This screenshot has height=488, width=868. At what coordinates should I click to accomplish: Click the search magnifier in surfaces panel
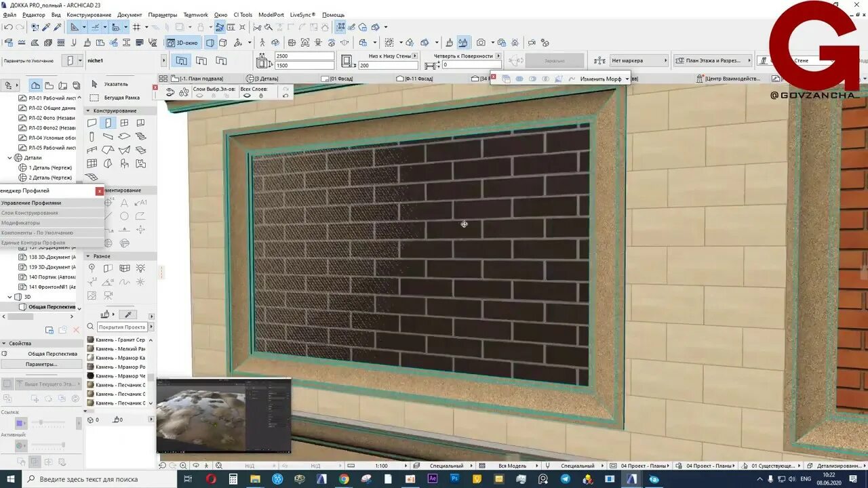click(91, 327)
